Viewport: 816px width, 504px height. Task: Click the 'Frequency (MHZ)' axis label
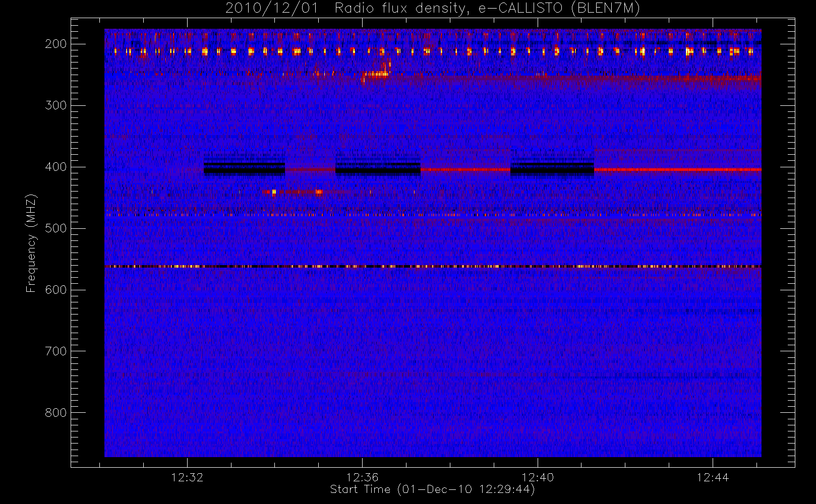pos(31,243)
